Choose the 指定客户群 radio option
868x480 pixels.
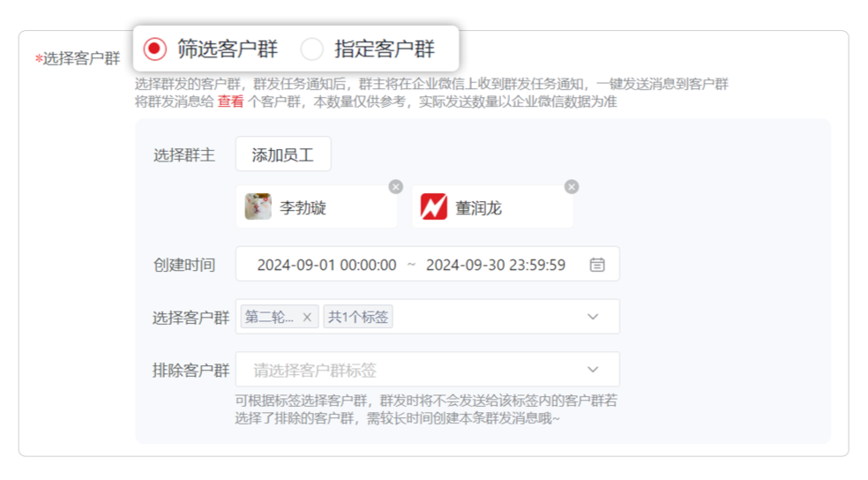(312, 49)
